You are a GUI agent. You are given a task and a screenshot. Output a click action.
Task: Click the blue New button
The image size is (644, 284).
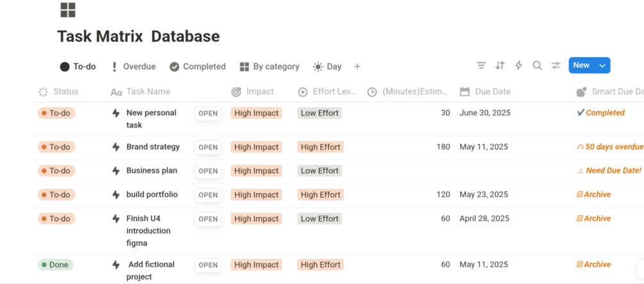pyautogui.click(x=581, y=65)
